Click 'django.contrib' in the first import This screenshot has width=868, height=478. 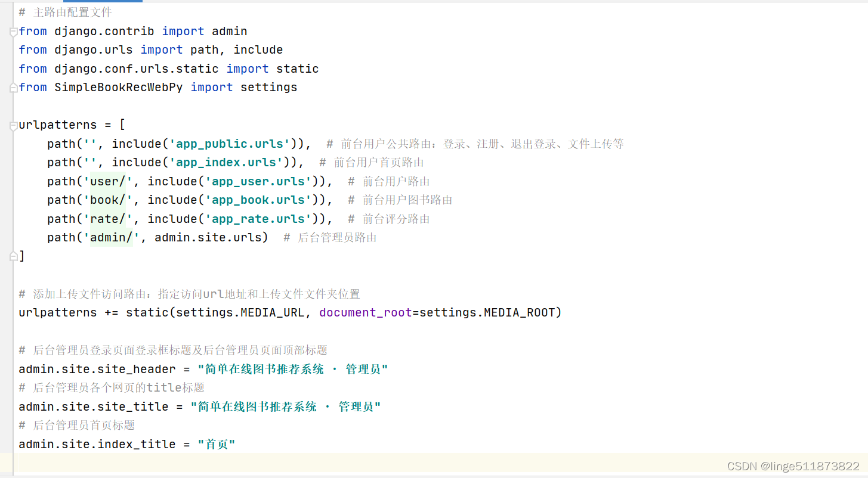pos(104,32)
